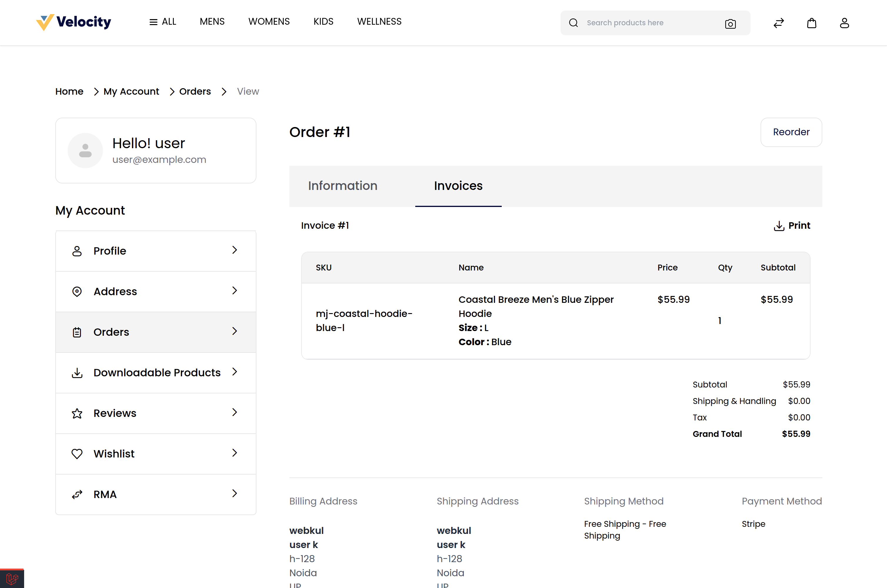Click user@example.com email text

159,160
